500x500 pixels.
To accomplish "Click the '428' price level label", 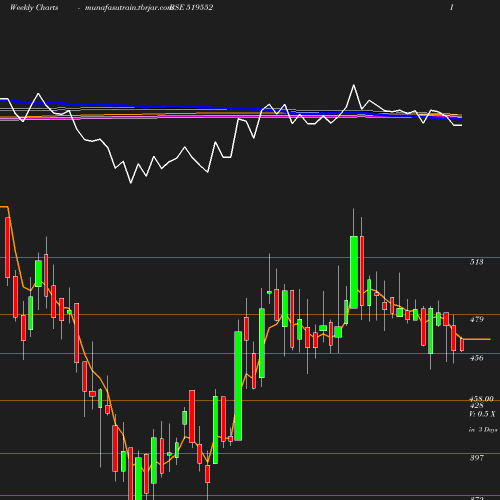I will click(x=476, y=405).
